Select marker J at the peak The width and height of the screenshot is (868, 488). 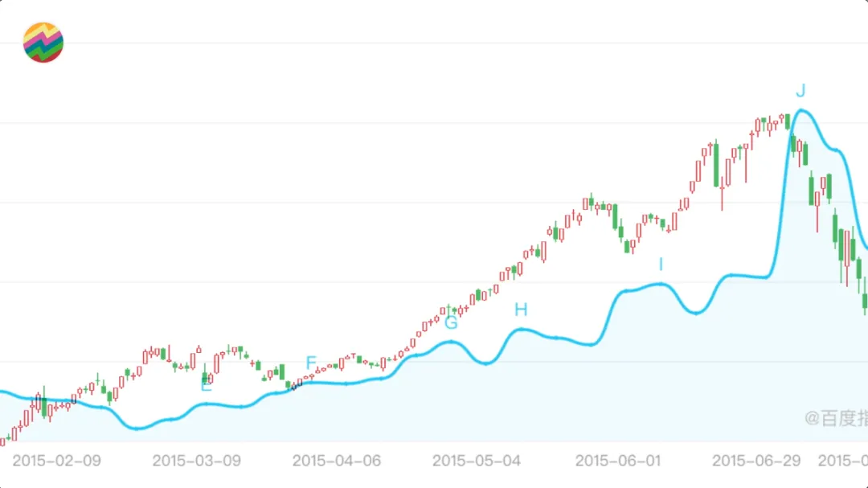coord(800,90)
